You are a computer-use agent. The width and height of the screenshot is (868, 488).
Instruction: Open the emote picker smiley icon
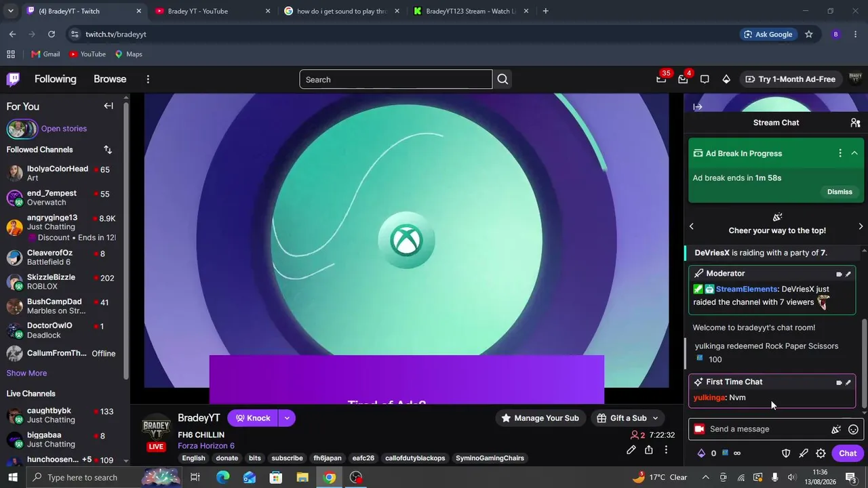click(853, 429)
